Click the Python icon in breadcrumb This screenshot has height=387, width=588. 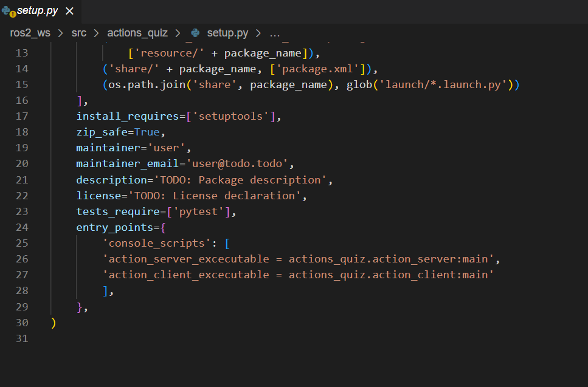(x=195, y=33)
